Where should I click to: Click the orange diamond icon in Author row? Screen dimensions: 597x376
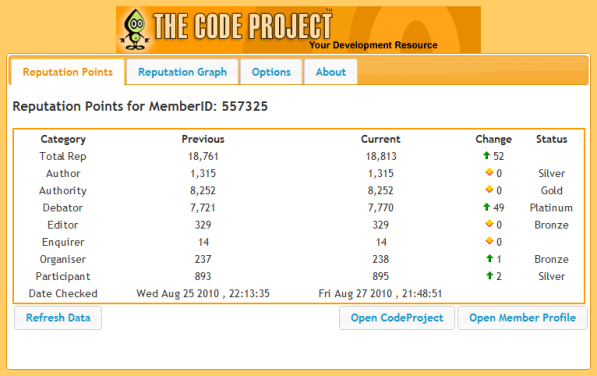pos(489,172)
